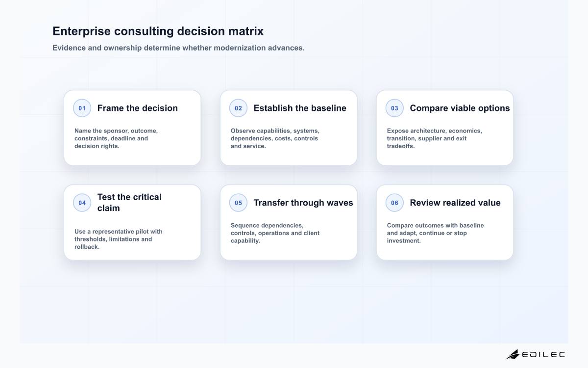This screenshot has height=368, width=588.
Task: Click the 05 step number badge
Action: (238, 203)
